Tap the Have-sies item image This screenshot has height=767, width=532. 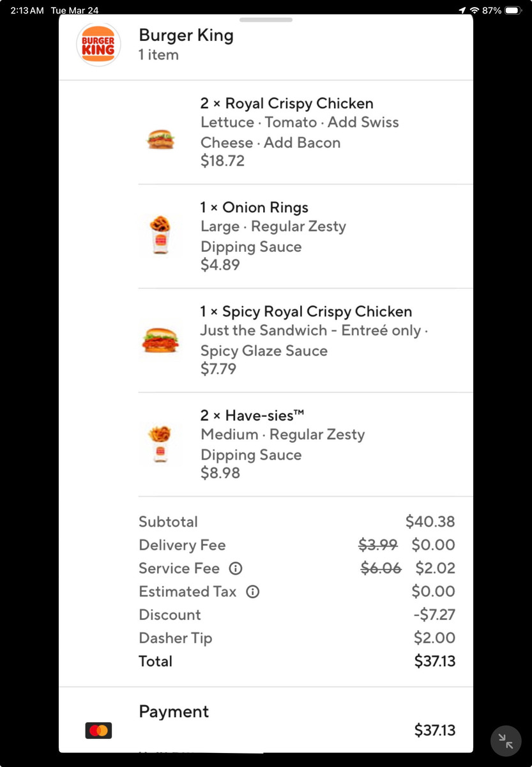point(160,442)
